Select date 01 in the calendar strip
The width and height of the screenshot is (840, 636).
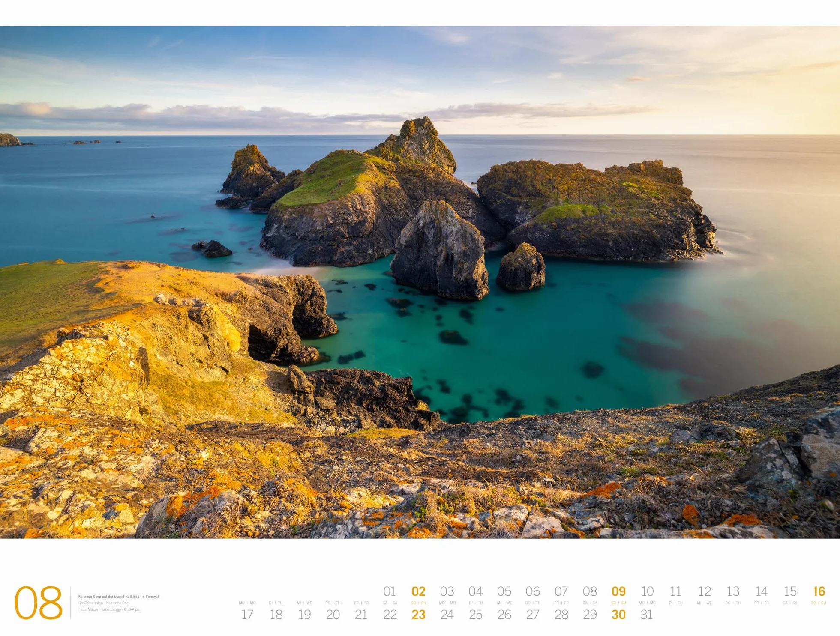click(390, 591)
